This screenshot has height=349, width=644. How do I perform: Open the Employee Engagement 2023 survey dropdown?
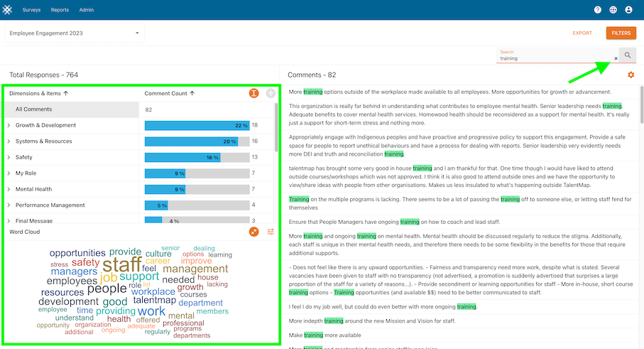[75, 33]
